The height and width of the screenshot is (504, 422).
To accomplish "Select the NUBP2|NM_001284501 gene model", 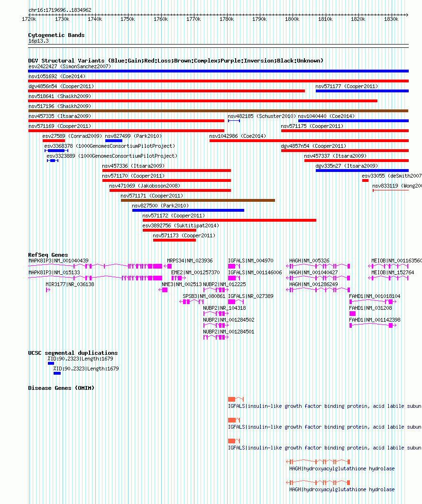I will click(x=216, y=337).
